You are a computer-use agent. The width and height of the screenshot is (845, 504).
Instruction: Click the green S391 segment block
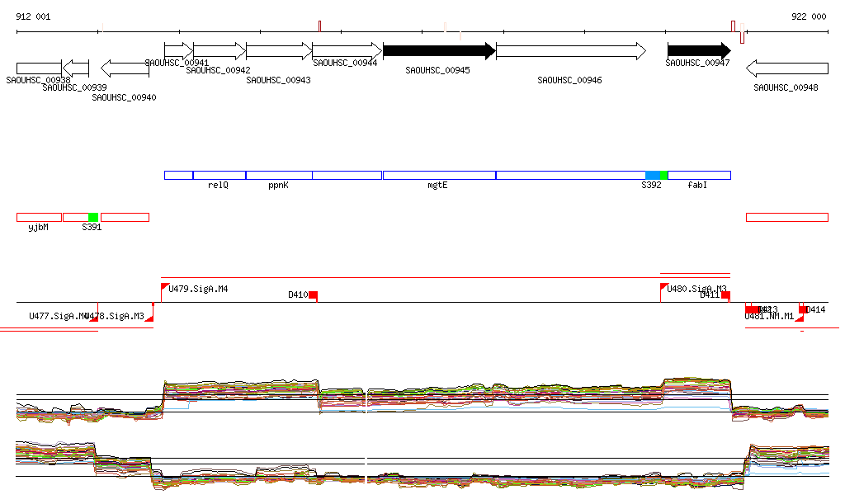click(93, 217)
